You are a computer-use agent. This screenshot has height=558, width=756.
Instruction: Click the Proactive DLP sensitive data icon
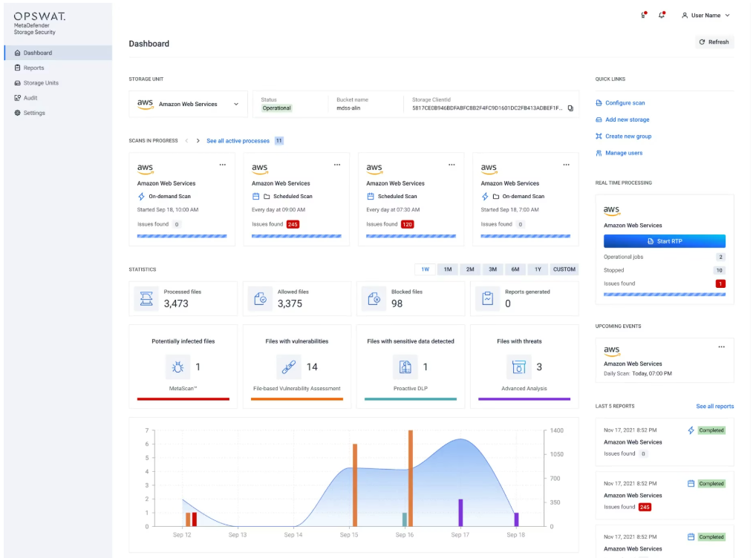tap(404, 366)
